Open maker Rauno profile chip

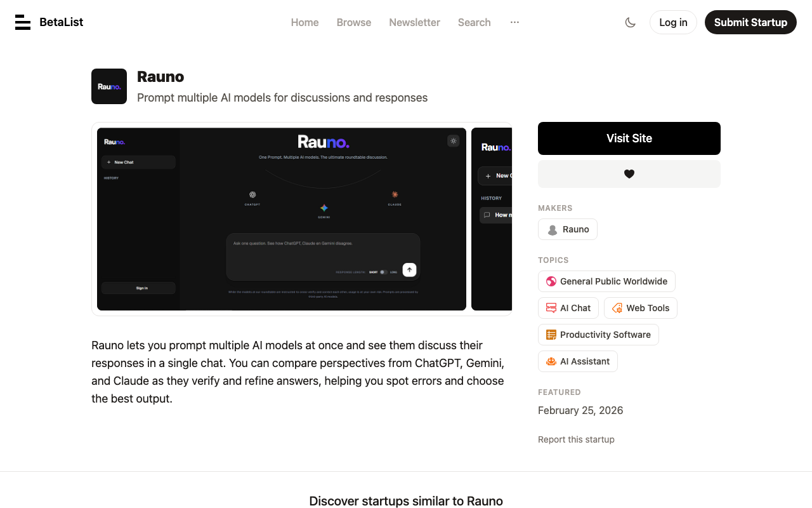click(x=568, y=229)
